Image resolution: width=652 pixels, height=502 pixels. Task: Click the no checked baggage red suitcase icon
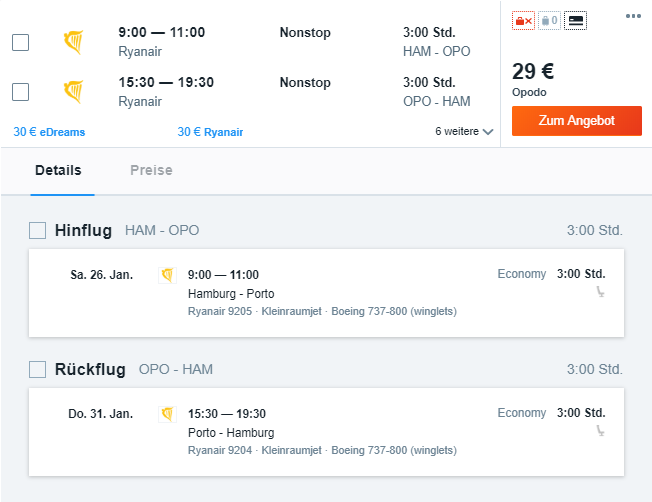coord(523,20)
